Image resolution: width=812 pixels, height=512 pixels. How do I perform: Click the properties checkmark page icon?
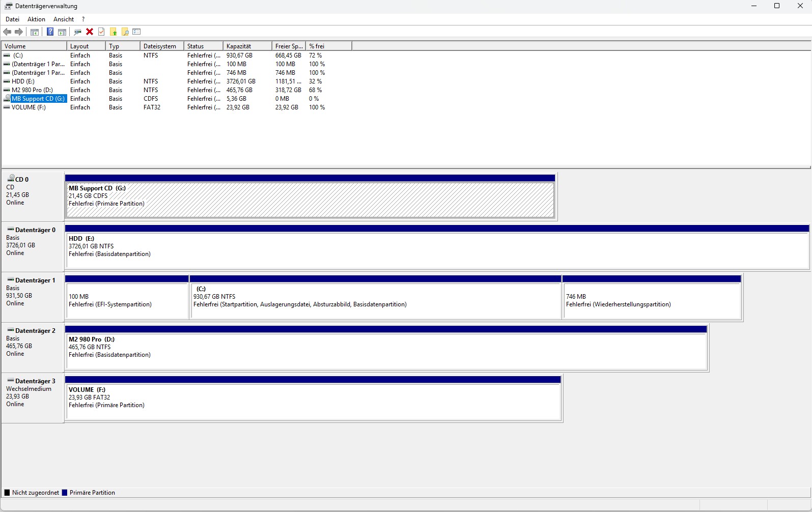(x=101, y=32)
